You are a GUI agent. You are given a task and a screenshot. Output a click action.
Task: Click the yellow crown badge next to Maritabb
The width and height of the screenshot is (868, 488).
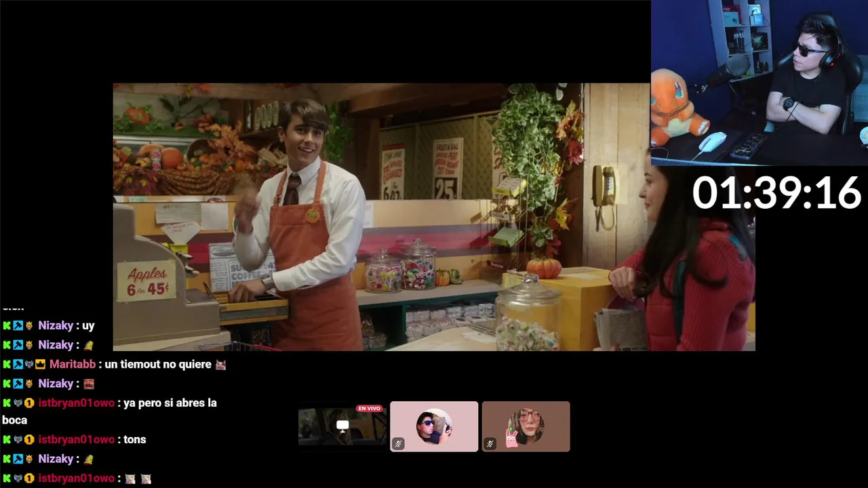tap(41, 365)
